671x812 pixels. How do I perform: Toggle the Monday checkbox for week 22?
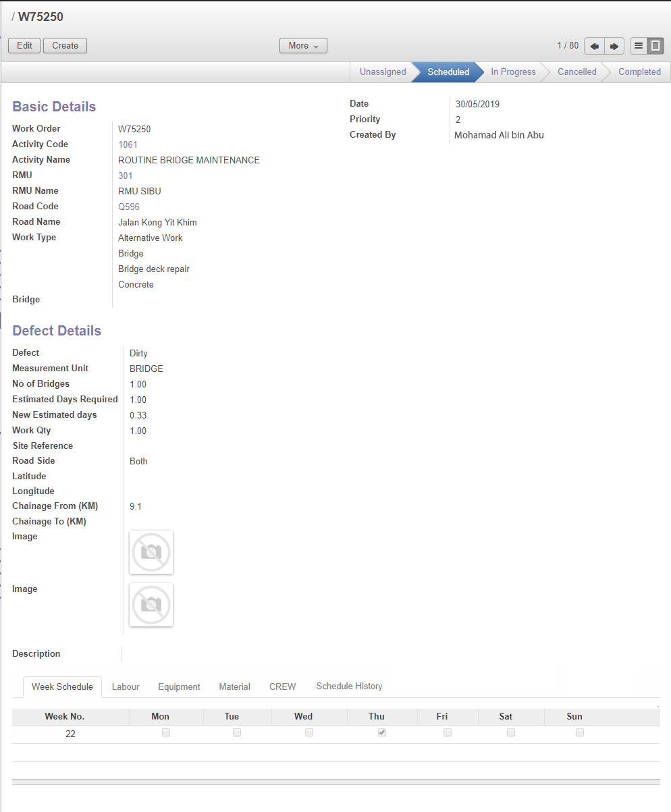[x=166, y=732]
